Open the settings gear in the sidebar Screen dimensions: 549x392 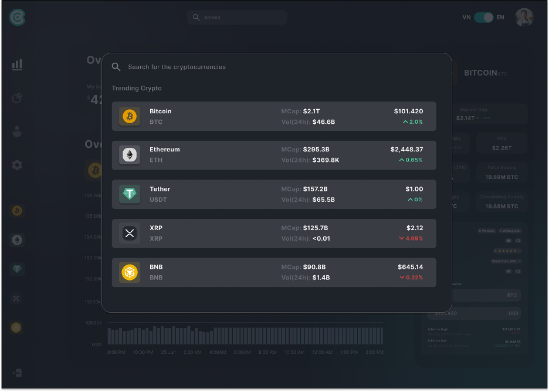(x=17, y=165)
